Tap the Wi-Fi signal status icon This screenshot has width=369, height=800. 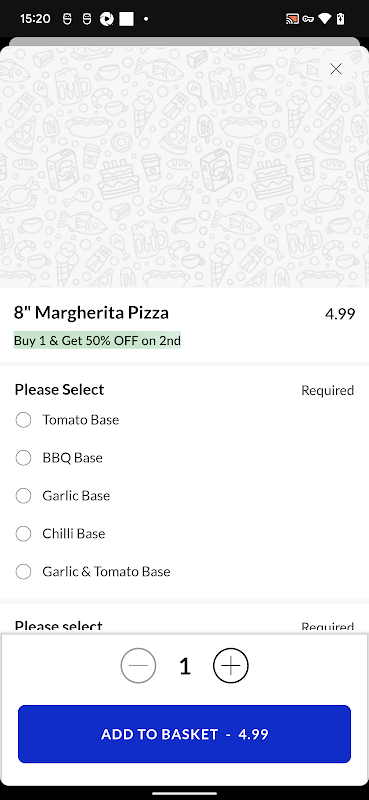click(x=325, y=19)
